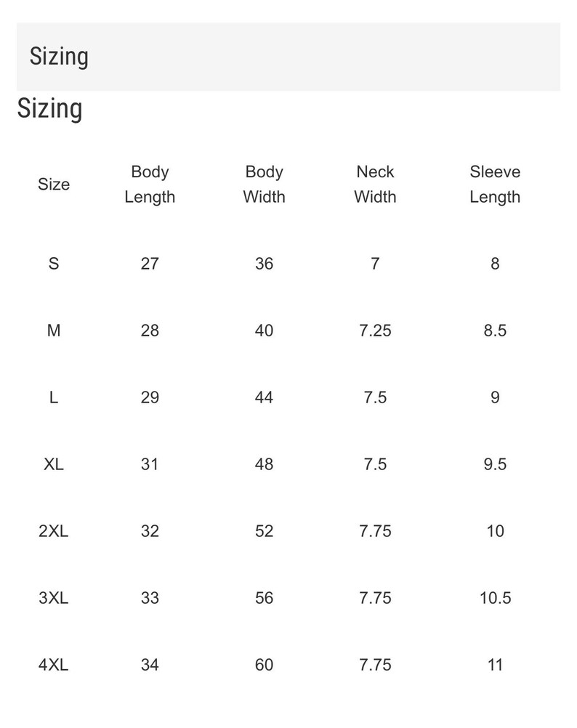
Task: Select the S size row label
Action: [x=54, y=264]
